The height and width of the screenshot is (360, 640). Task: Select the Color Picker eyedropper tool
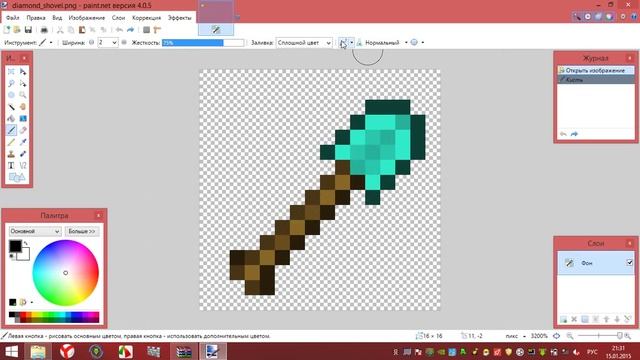coord(23,142)
